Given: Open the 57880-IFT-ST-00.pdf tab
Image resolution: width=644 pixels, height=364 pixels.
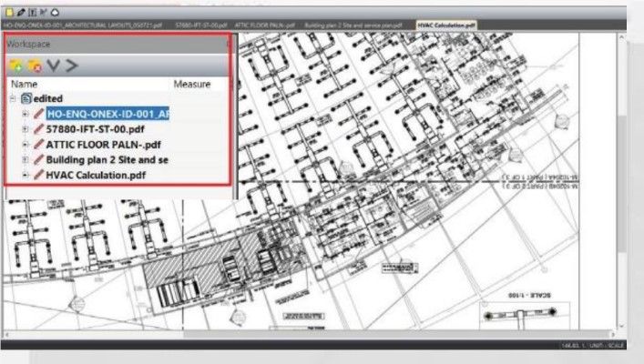Looking at the screenshot, I should pos(200,25).
